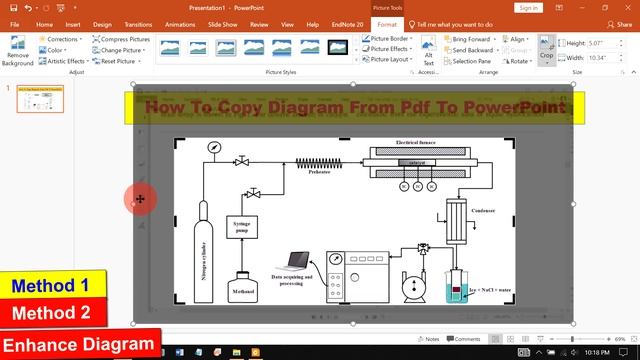Open the Align dropdown

click(x=516, y=39)
